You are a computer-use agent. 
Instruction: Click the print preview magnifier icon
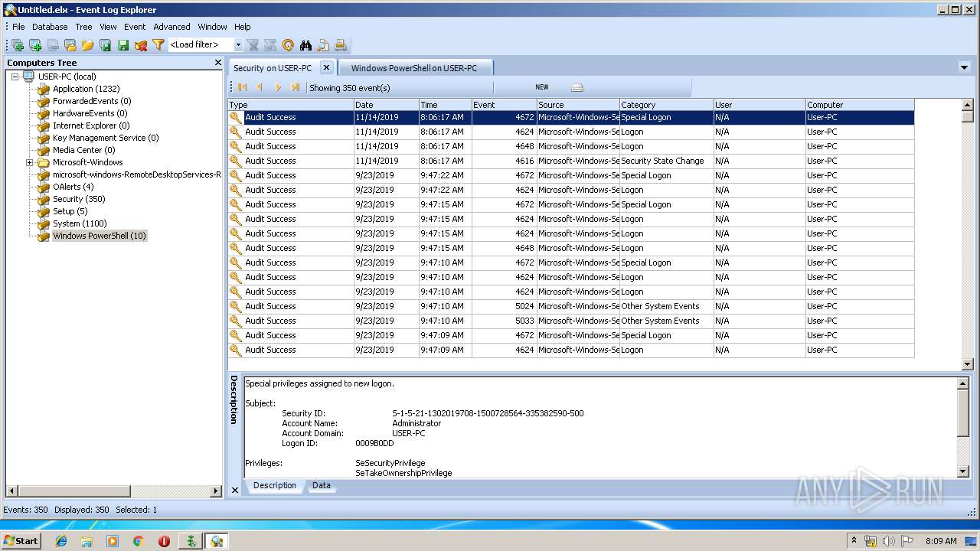(x=323, y=45)
